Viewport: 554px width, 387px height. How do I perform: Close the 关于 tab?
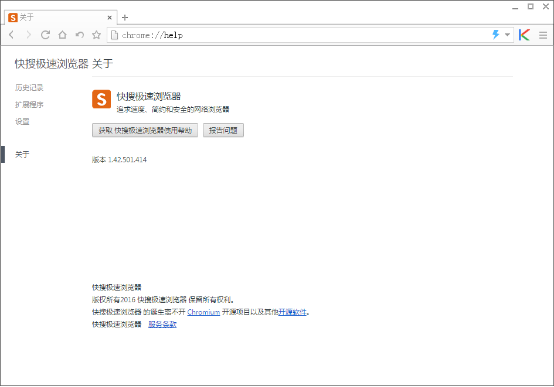point(110,17)
